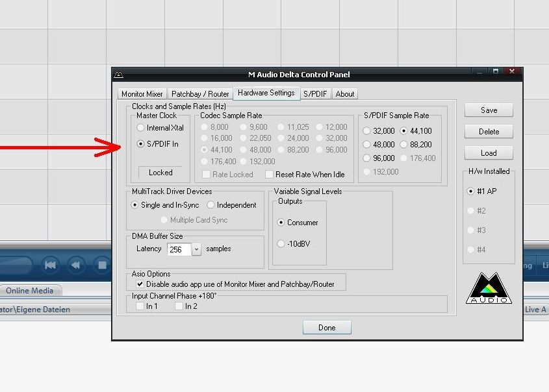Expand the Latency buffer size dropdown
This screenshot has width=549, height=392.
tap(196, 249)
